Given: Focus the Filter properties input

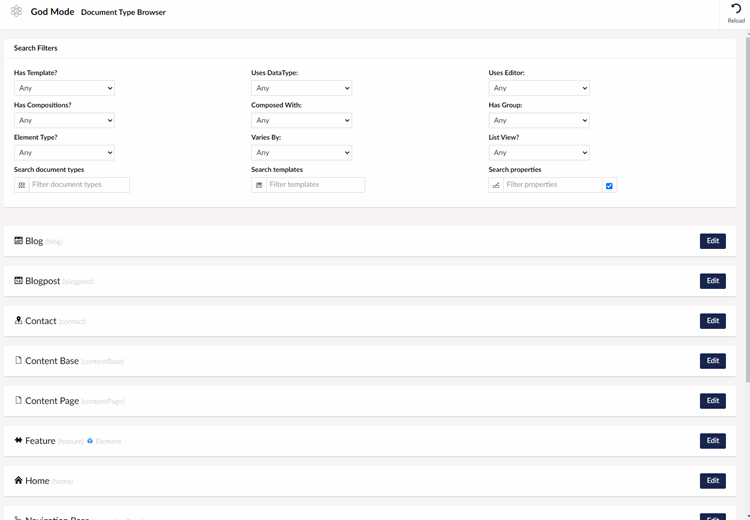Looking at the screenshot, I should coord(552,185).
